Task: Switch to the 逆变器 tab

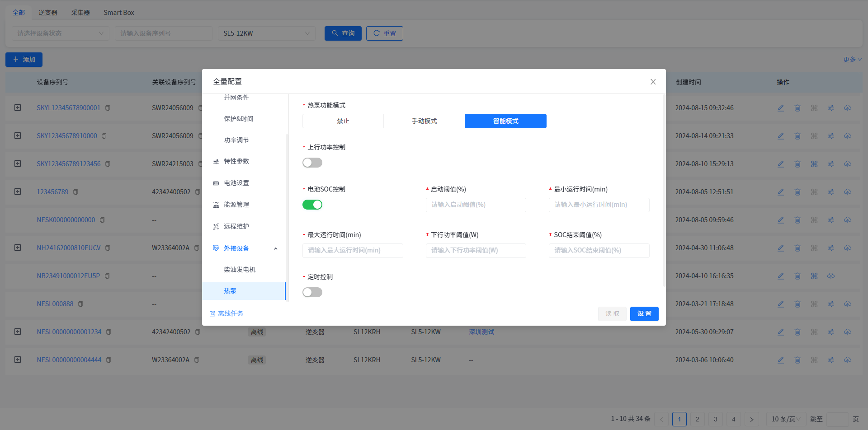Action: tap(48, 13)
